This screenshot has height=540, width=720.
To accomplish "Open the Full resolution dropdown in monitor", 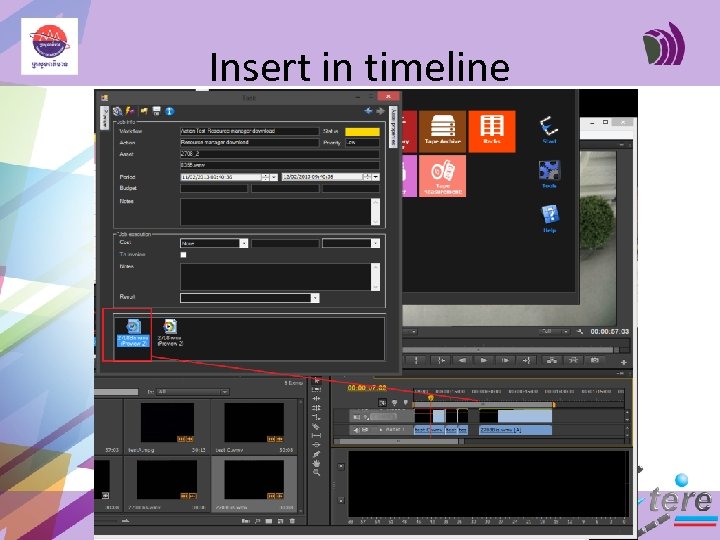I will pos(554,331).
